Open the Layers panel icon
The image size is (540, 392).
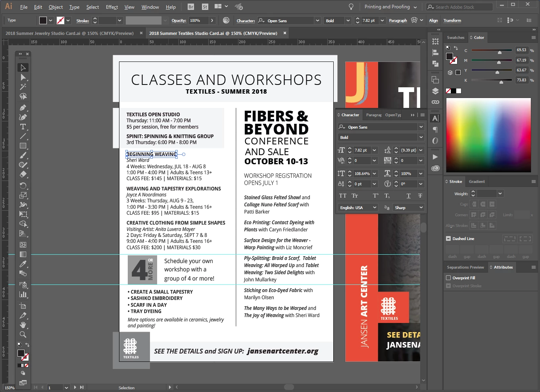[435, 91]
